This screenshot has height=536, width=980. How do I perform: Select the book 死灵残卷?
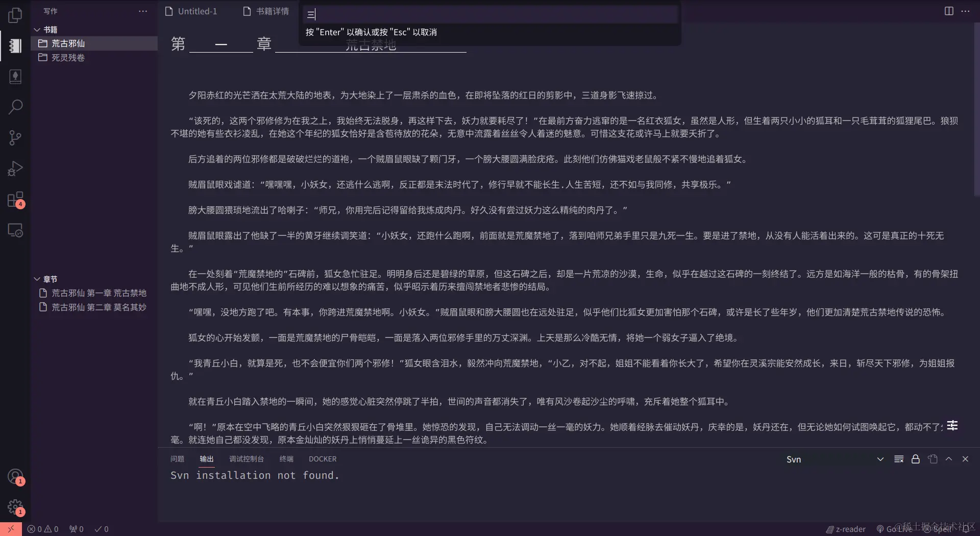tap(94, 58)
